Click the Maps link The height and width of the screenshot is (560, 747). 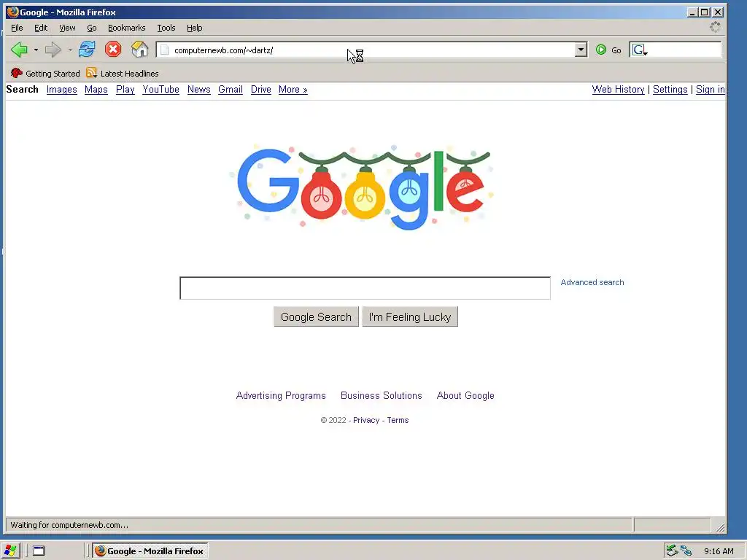[x=96, y=90]
